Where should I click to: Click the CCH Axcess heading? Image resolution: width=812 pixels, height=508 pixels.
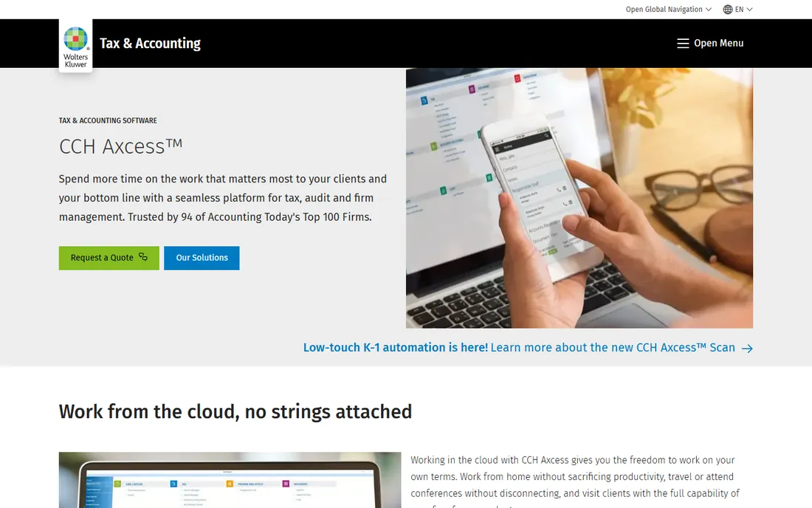[120, 146]
